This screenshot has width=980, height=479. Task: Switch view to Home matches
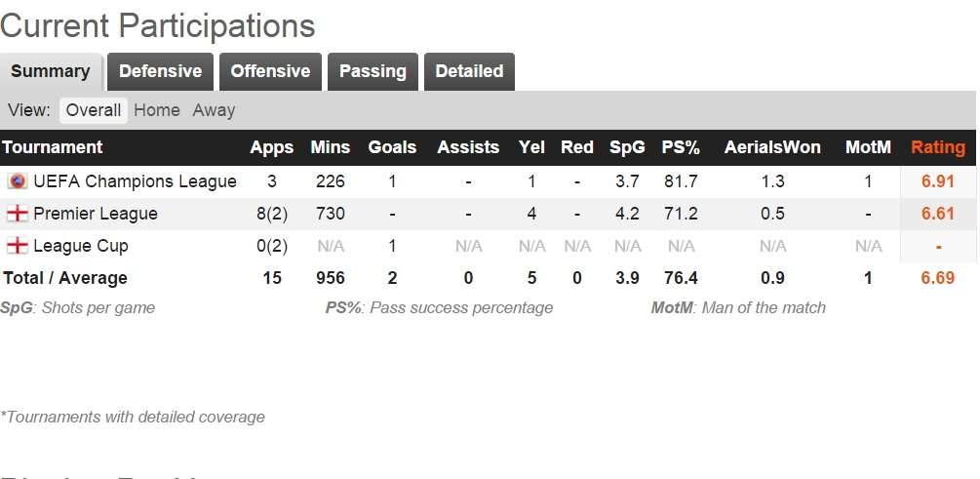157,110
